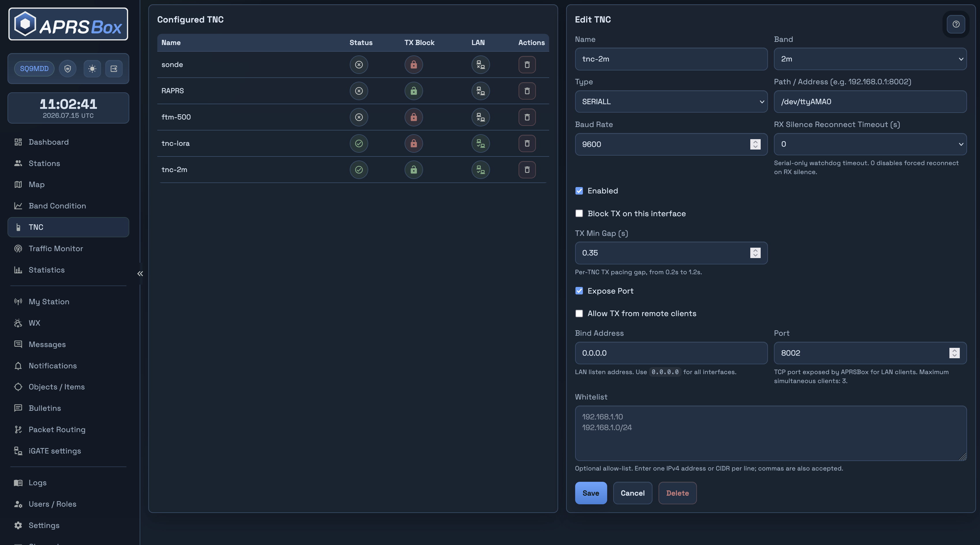Collapse the sidebar with double-chevron icon
Image resolution: width=980 pixels, height=545 pixels.
140,274
